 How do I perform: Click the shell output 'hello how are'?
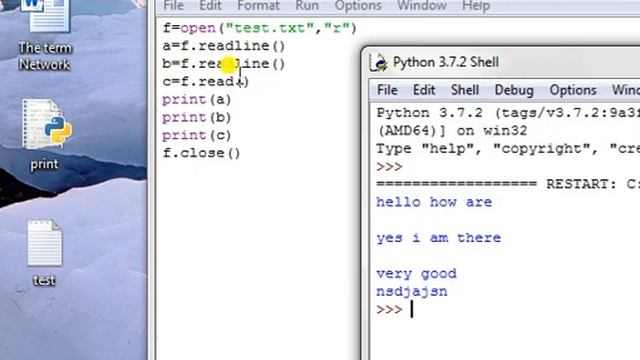(x=434, y=202)
